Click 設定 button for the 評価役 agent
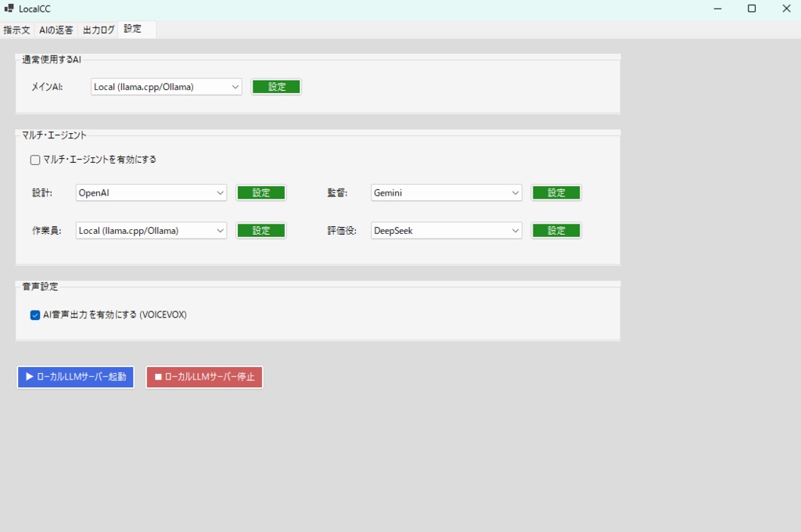 pyautogui.click(x=556, y=230)
